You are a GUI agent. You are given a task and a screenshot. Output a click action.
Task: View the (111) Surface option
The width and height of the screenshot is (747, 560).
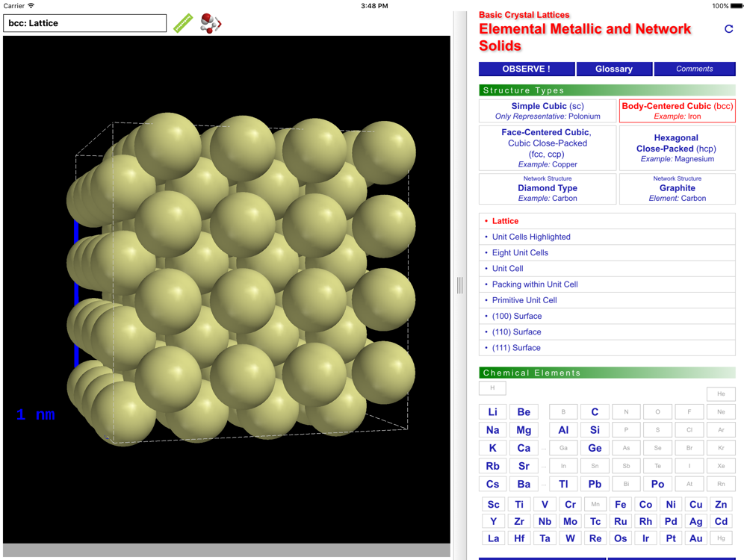(516, 348)
